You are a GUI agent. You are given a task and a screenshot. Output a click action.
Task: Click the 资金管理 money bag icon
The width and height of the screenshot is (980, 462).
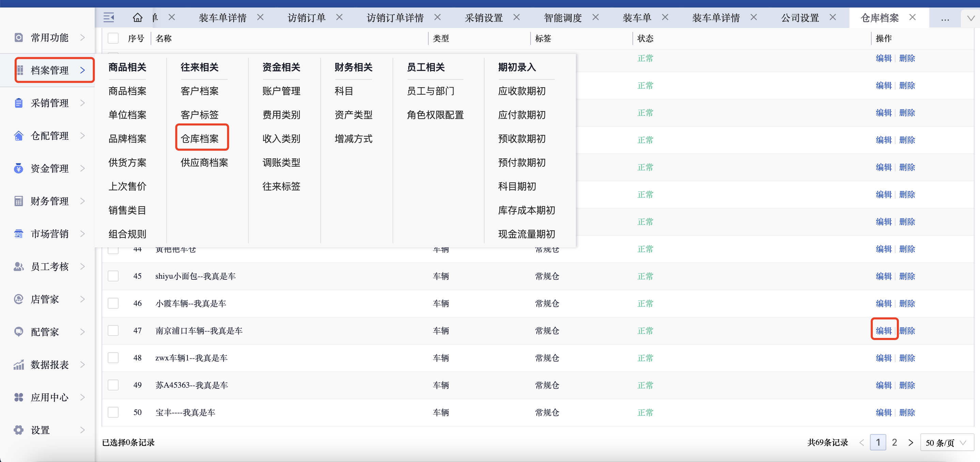(18, 168)
